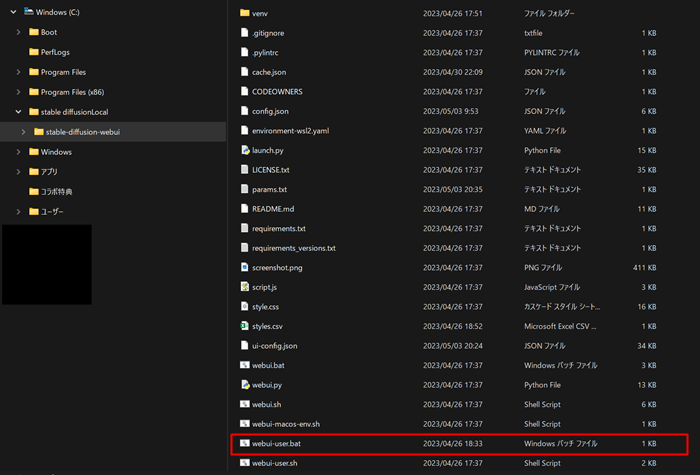The height and width of the screenshot is (475, 700).
Task: Click the PYLINTRC ファイル type cell
Action: click(x=552, y=52)
